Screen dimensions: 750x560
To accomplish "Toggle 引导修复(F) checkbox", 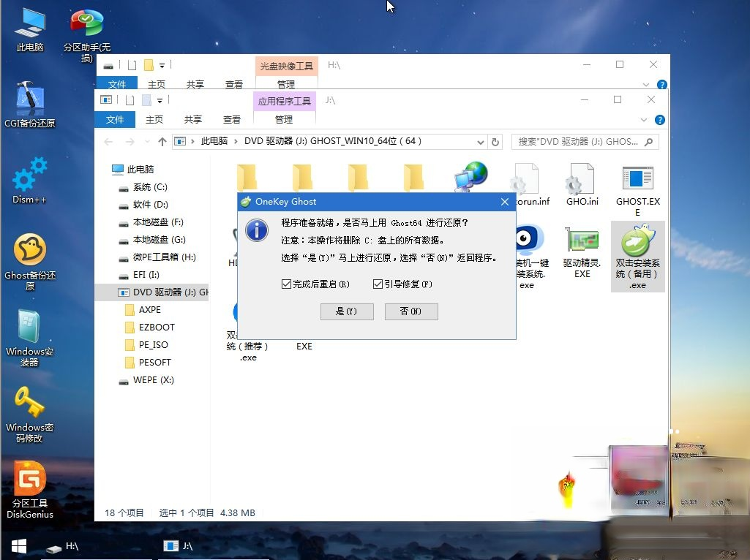I will 378,284.
